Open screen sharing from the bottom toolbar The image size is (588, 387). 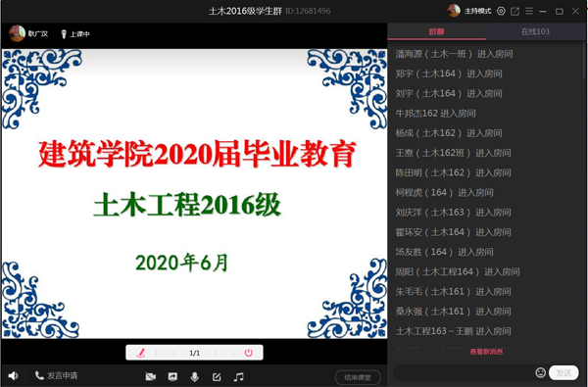[x=172, y=376]
